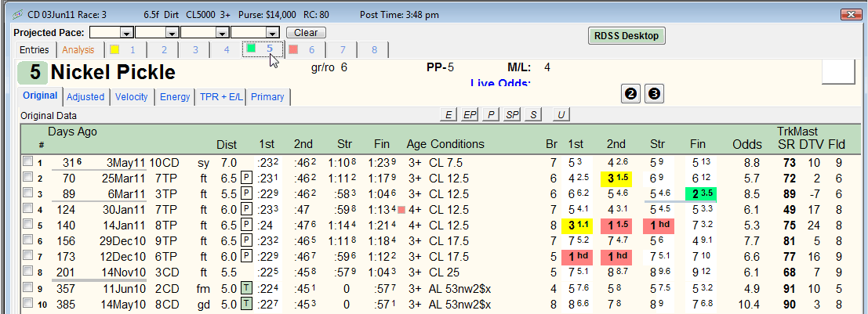
Task: Click the red Str cell 1 hd
Action: point(658,226)
